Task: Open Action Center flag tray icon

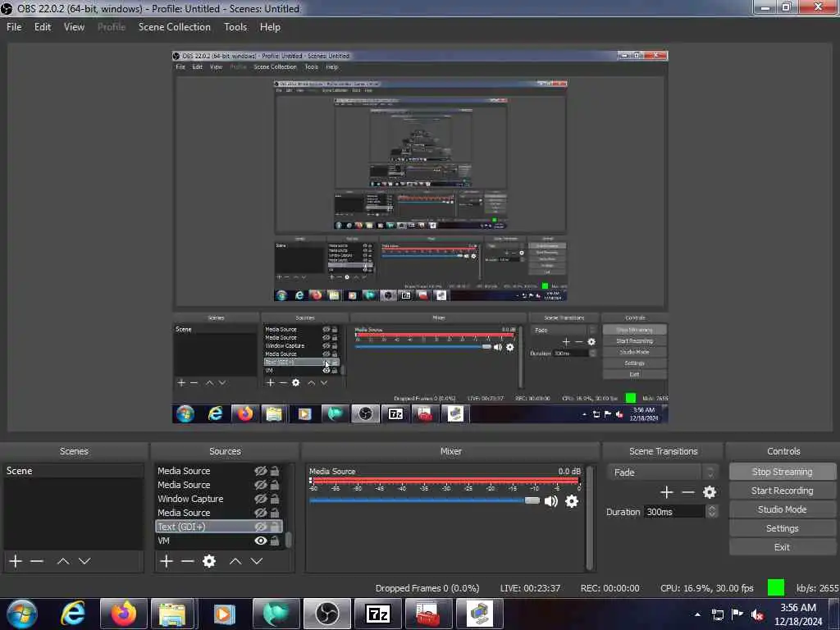Action: pyautogui.click(x=737, y=614)
